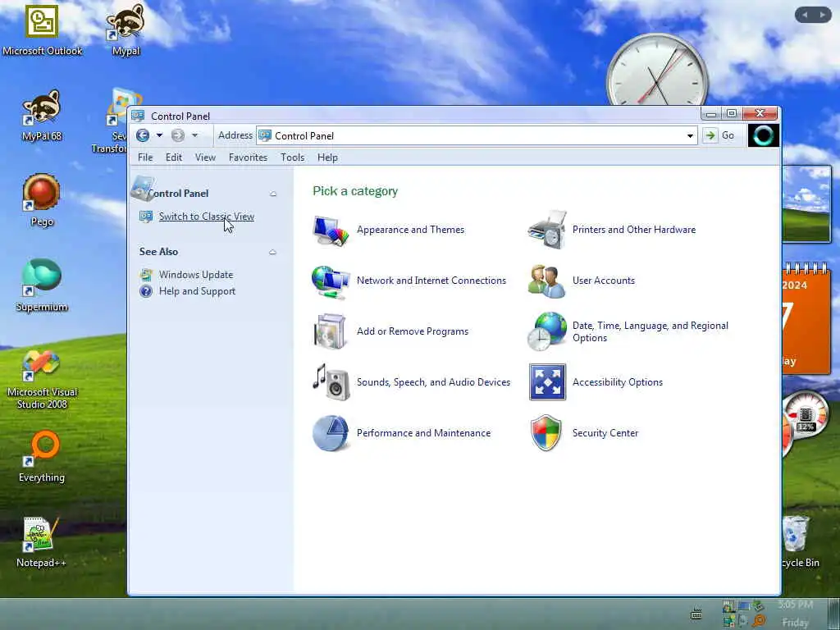Image resolution: width=840 pixels, height=630 pixels.
Task: Open the Accessibility Options blue icon
Action: 547,382
